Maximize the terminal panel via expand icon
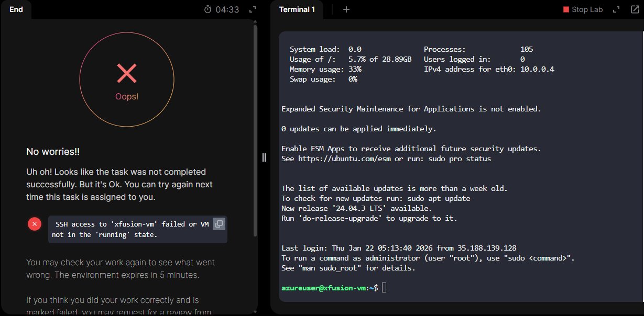 point(616,9)
